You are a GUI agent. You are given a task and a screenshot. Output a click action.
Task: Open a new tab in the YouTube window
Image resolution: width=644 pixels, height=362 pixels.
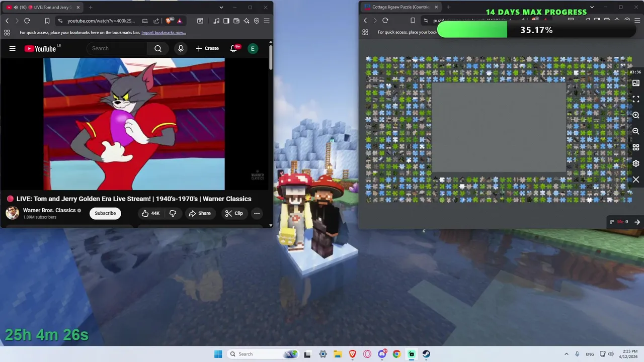click(x=91, y=8)
